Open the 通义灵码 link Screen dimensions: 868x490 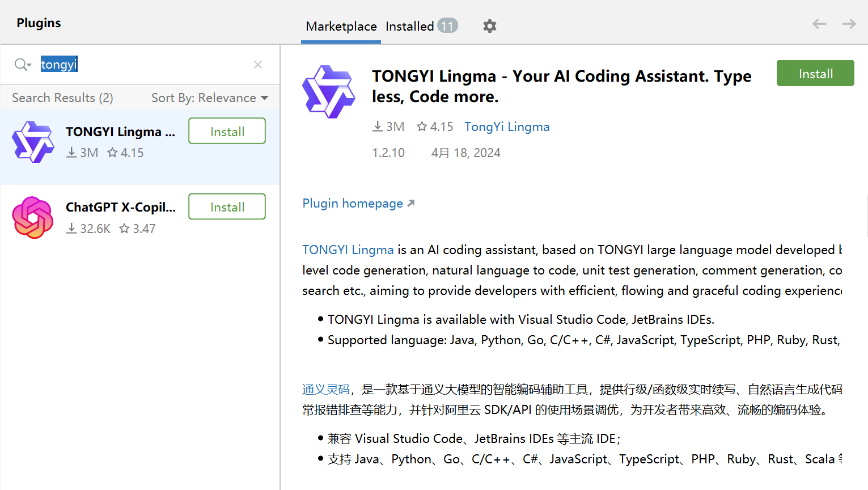(326, 390)
